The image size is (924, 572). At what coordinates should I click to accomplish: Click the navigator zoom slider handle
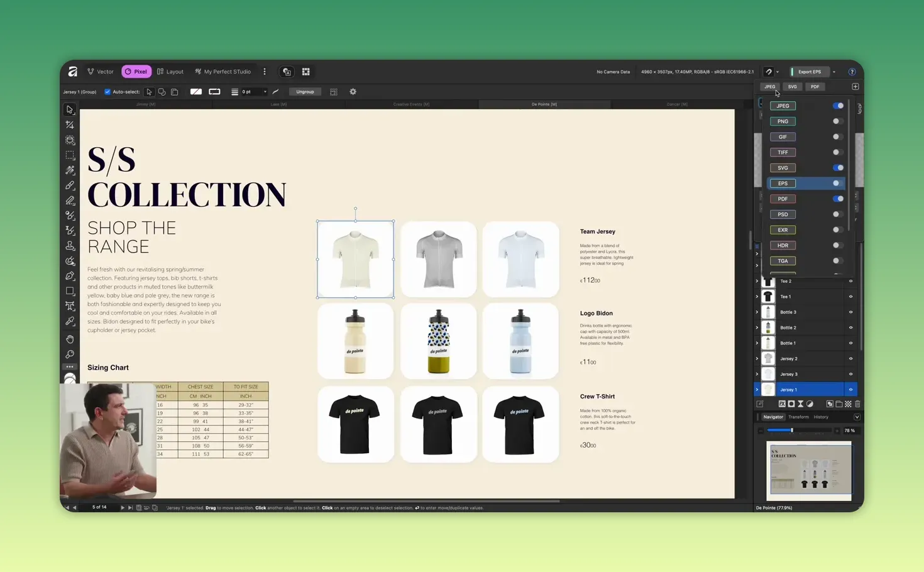coord(791,431)
